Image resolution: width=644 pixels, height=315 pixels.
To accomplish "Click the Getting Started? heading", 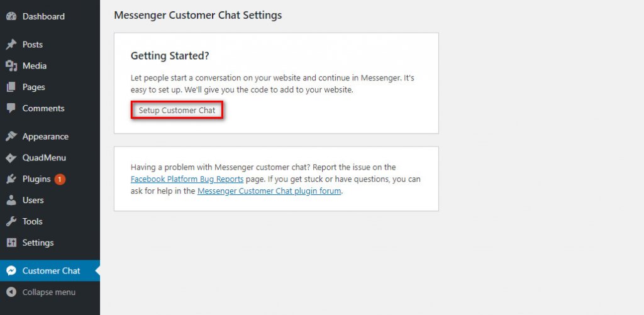I will [x=170, y=56].
